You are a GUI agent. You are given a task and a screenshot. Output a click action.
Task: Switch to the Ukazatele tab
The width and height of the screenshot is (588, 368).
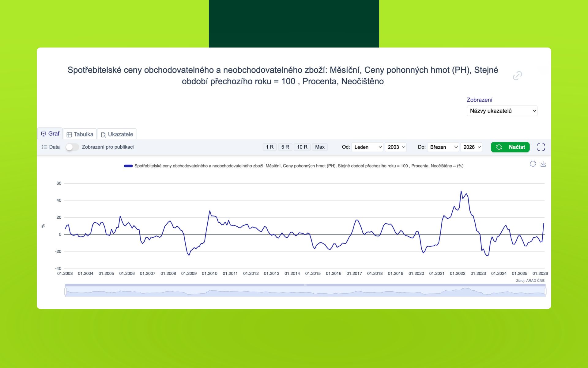[117, 134]
